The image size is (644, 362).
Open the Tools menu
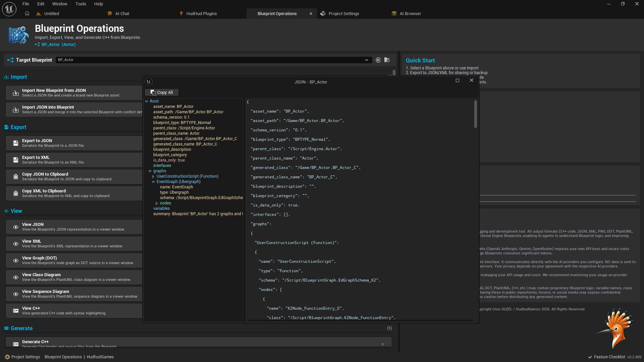pos(80,4)
